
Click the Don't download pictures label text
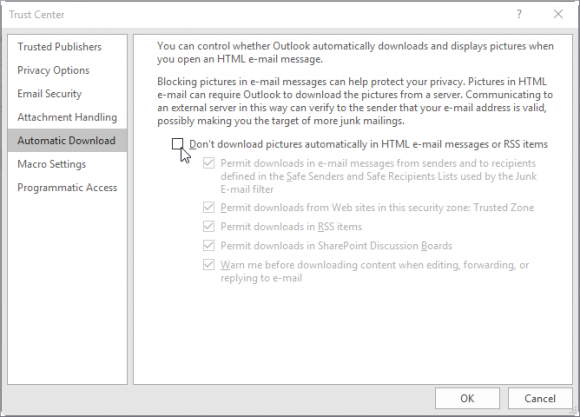(x=368, y=144)
